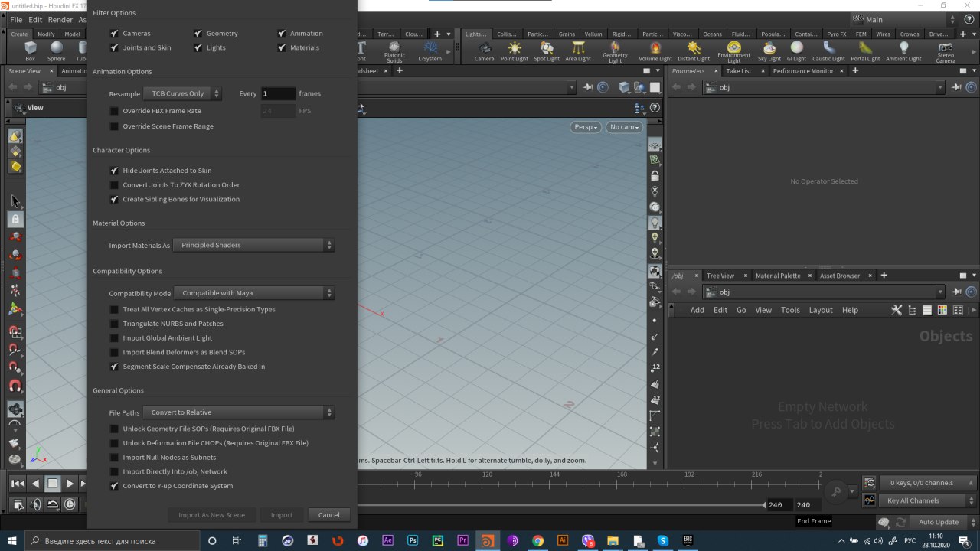This screenshot has width=980, height=551.
Task: Click the Geometry Light tool
Action: pyautogui.click(x=615, y=51)
